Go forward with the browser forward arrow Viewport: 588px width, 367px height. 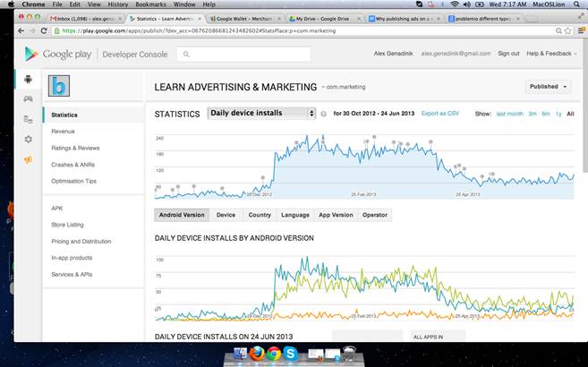click(x=32, y=30)
